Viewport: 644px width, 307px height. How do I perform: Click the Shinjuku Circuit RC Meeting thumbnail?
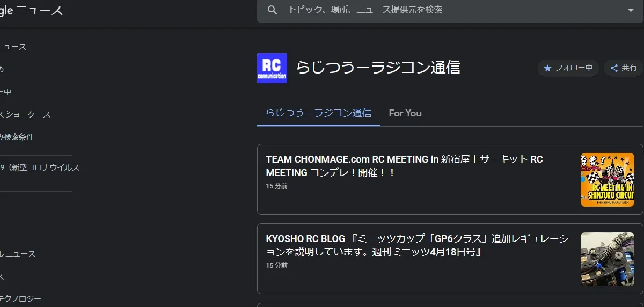pos(607,180)
